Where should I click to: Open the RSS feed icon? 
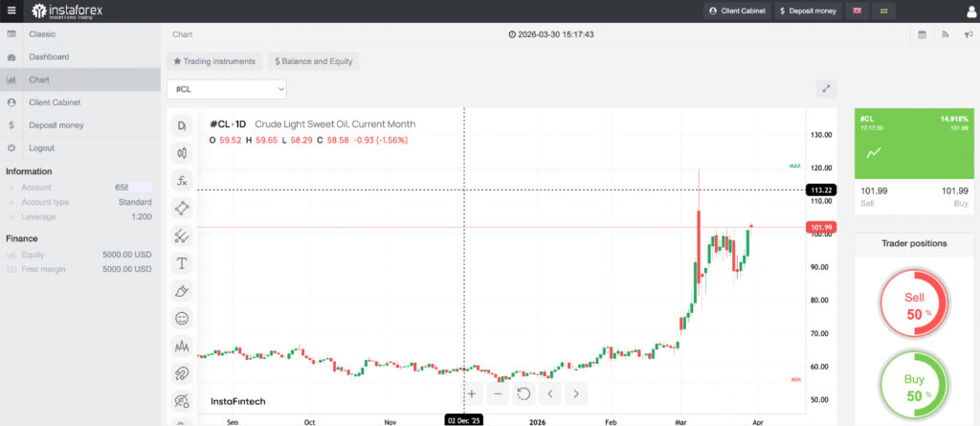[945, 34]
